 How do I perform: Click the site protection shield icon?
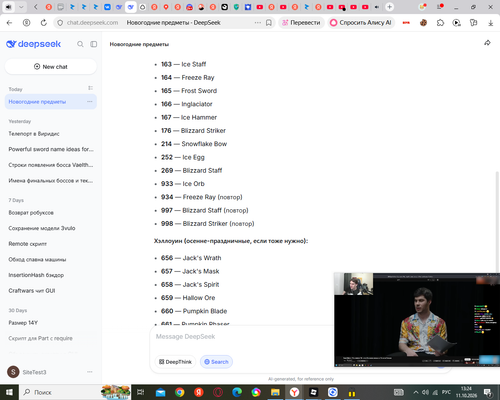click(60, 23)
